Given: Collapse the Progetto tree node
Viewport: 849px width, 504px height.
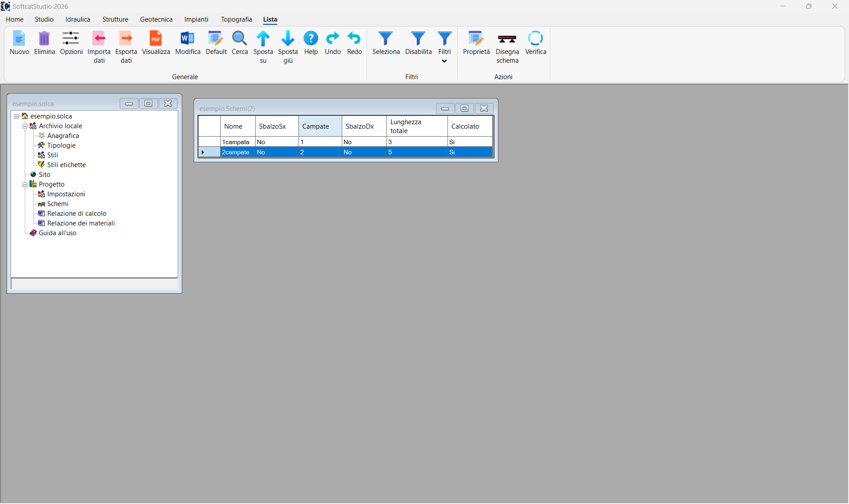Looking at the screenshot, I should [x=25, y=184].
